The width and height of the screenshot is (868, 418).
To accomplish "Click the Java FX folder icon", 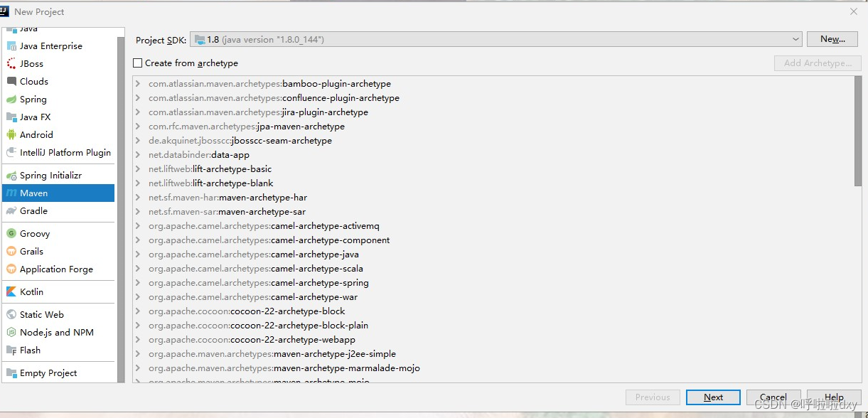I will click(x=11, y=117).
